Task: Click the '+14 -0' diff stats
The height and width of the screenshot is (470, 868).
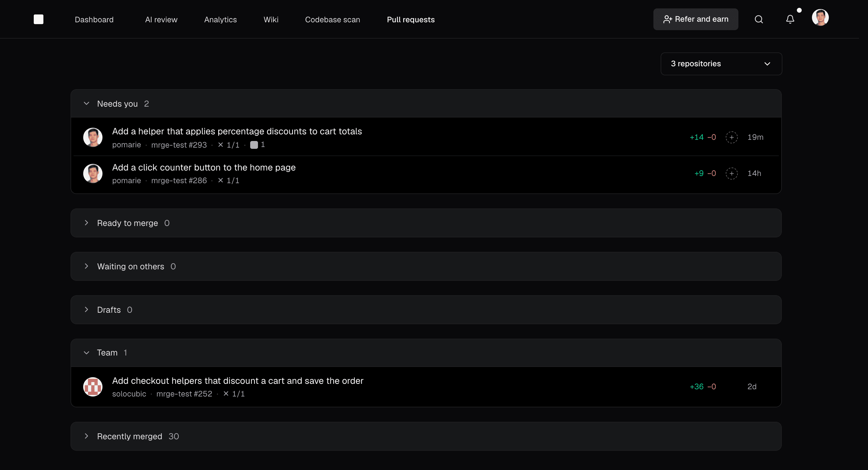Action: click(703, 137)
